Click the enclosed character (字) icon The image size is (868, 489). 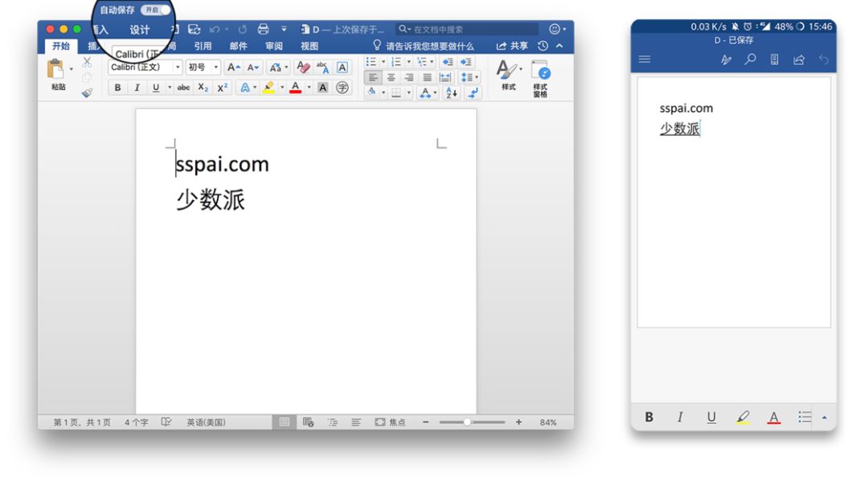(342, 88)
